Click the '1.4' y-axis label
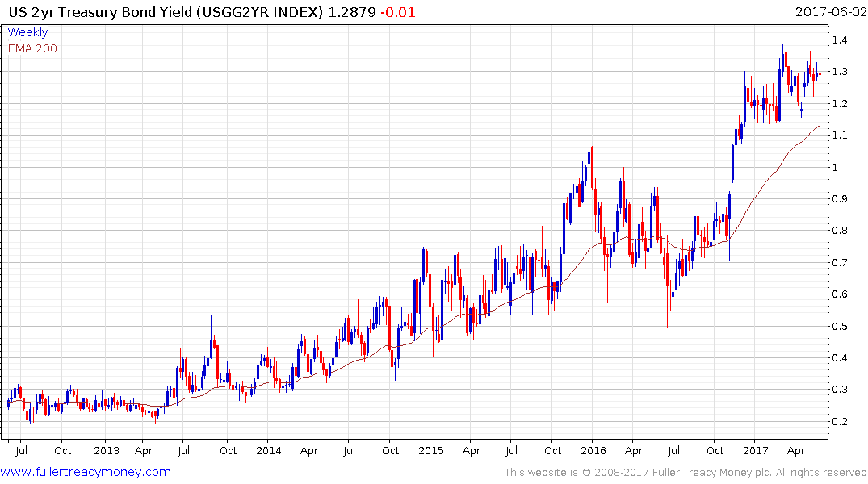This screenshot has height=484, width=868. pos(840,40)
